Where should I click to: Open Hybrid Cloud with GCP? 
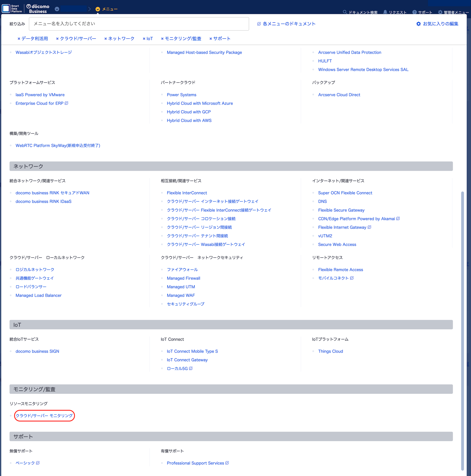tap(189, 112)
